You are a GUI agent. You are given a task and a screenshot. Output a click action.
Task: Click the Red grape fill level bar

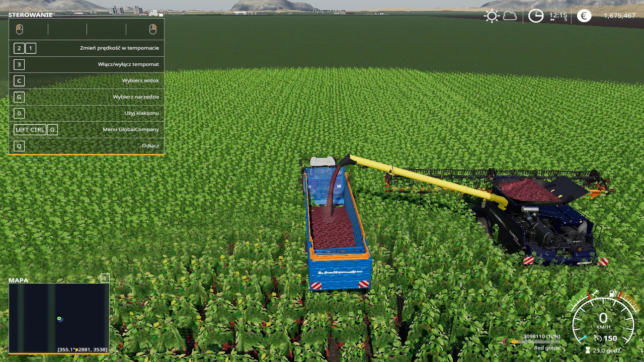(535, 342)
